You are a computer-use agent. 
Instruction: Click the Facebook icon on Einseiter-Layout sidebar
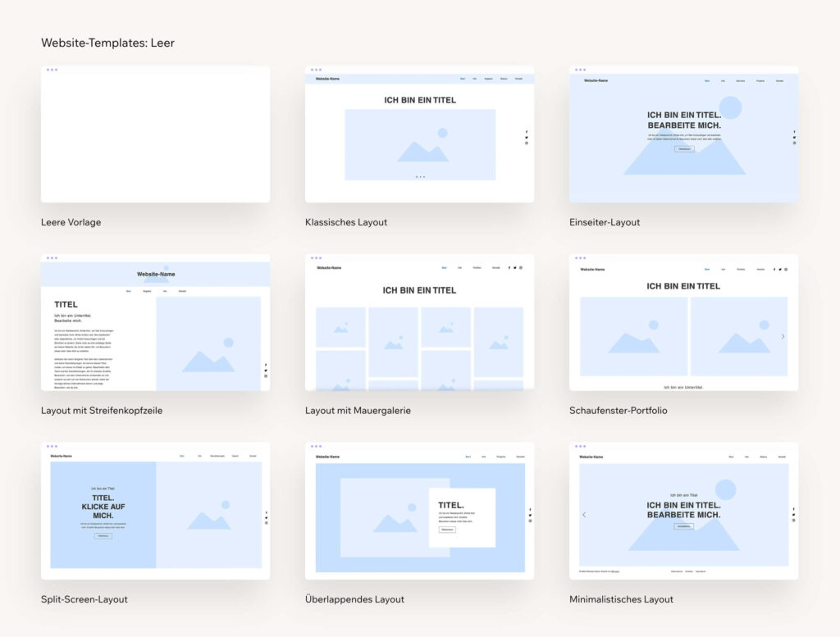(794, 130)
